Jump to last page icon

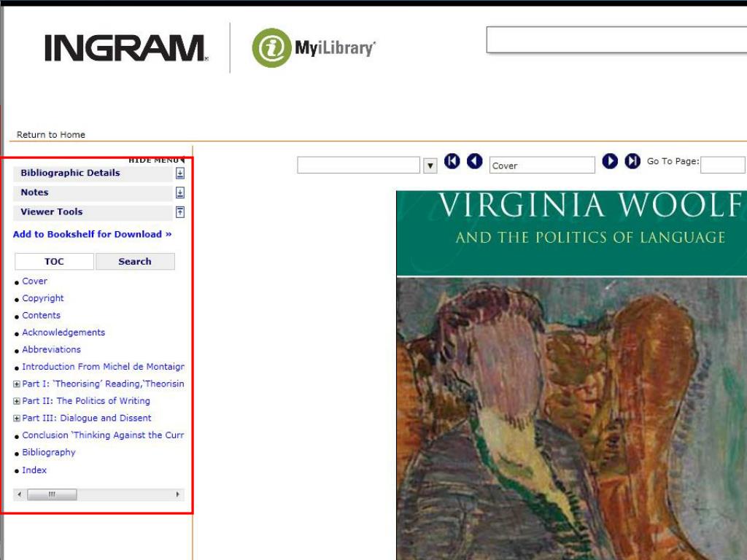pos(632,161)
